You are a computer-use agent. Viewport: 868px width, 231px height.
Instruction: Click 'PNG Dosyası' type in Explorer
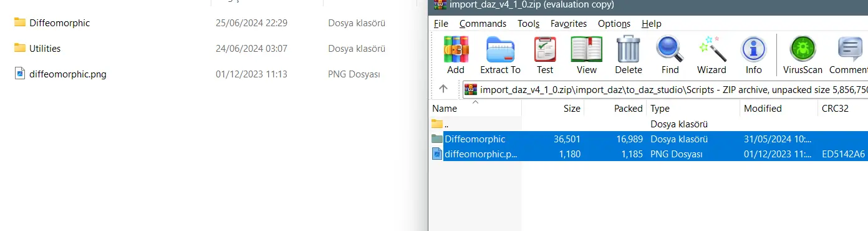(354, 74)
